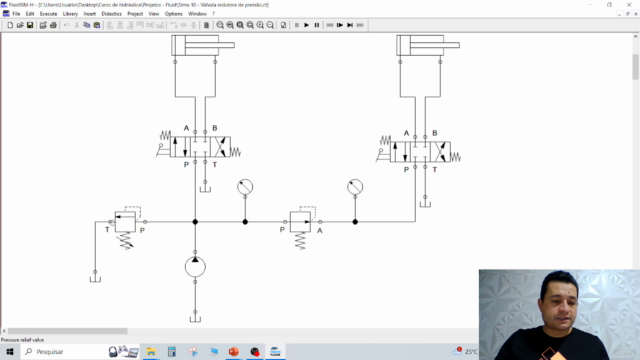This screenshot has height=360, width=640.
Task: Click the vertical scrollbar's up arrow
Action: point(636,37)
